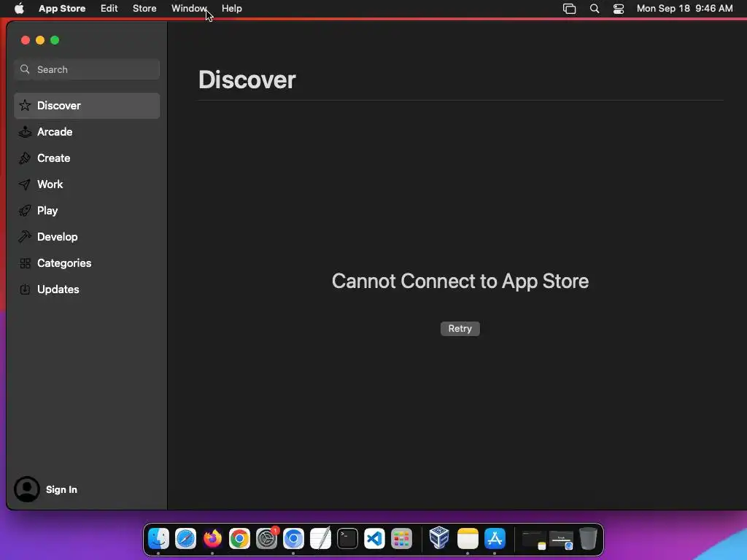Open System Preferences from the Dock
The height and width of the screenshot is (560, 747).
(x=267, y=539)
